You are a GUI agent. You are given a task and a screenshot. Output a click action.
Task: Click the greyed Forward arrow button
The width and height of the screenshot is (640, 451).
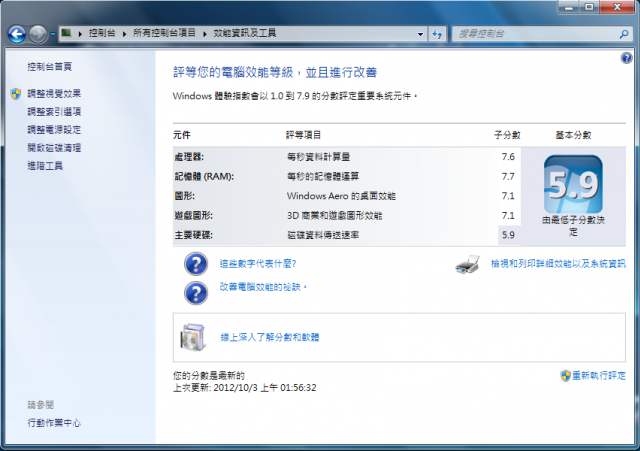coord(38,34)
